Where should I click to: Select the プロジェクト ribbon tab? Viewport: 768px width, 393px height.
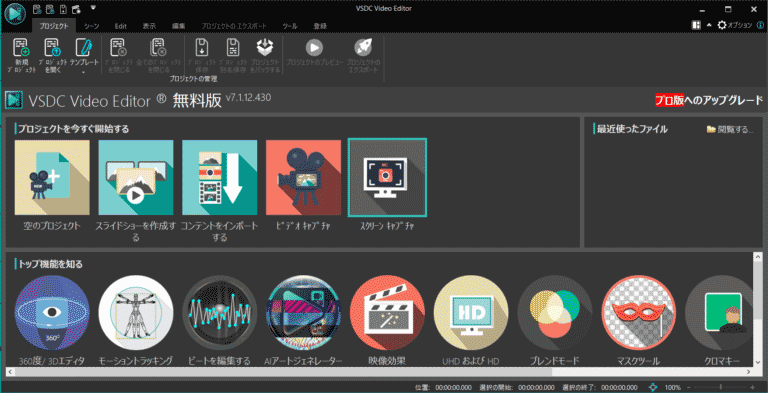tap(54, 25)
